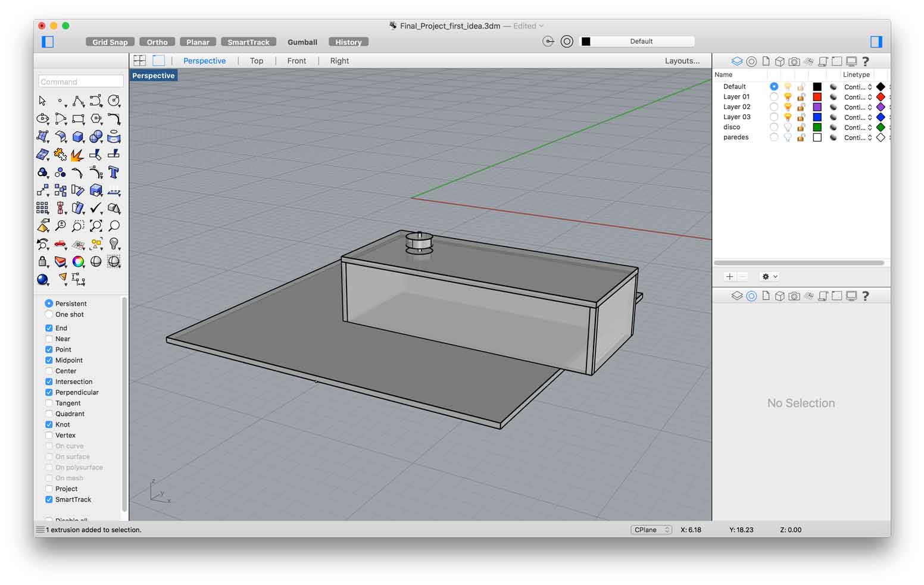The image size is (924, 585).
Task: Open the gear layer options menu
Action: (x=769, y=277)
